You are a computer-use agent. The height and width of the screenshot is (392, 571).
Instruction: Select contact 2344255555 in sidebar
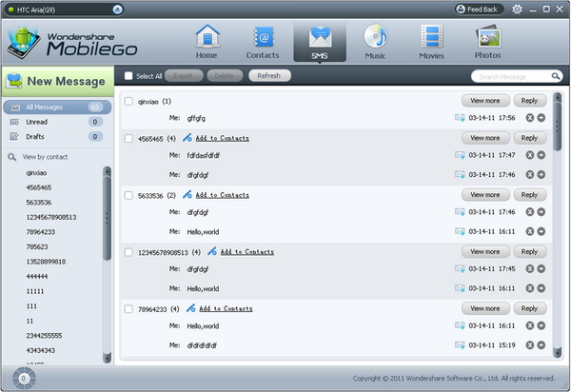44,336
